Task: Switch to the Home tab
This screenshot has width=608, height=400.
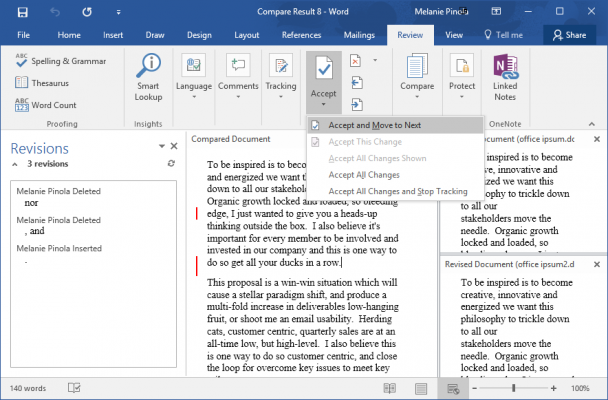Action: point(69,35)
